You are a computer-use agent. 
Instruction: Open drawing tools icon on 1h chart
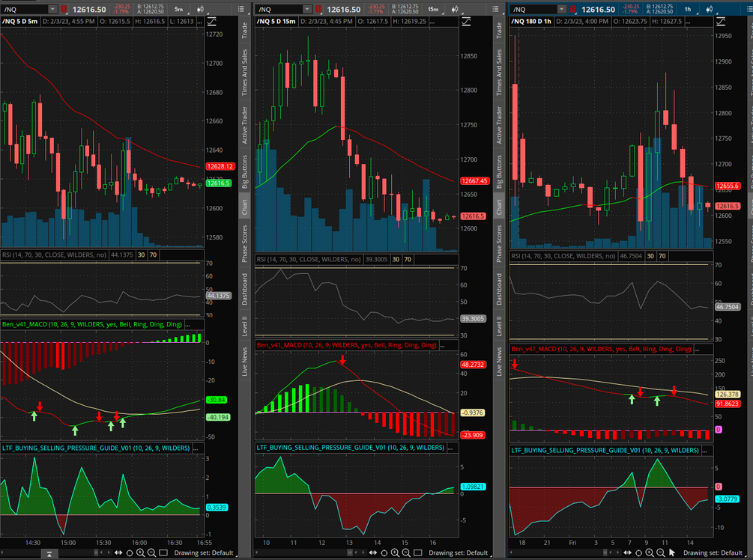[721, 22]
